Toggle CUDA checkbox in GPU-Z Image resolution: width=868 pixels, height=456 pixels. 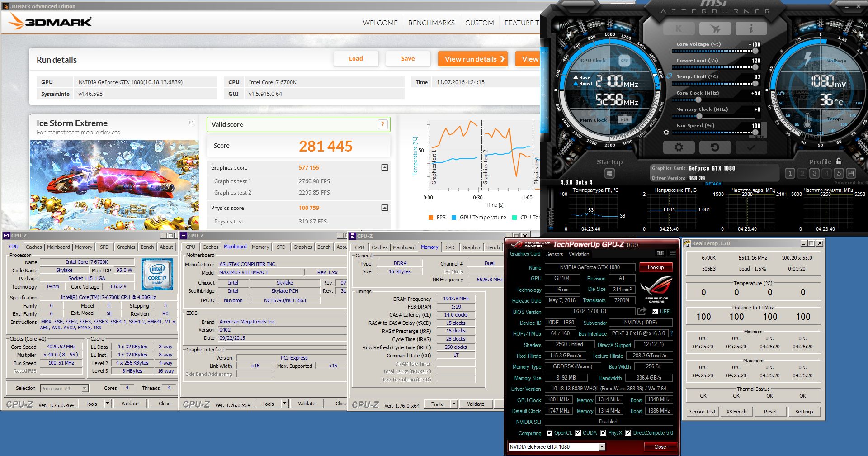pos(578,433)
